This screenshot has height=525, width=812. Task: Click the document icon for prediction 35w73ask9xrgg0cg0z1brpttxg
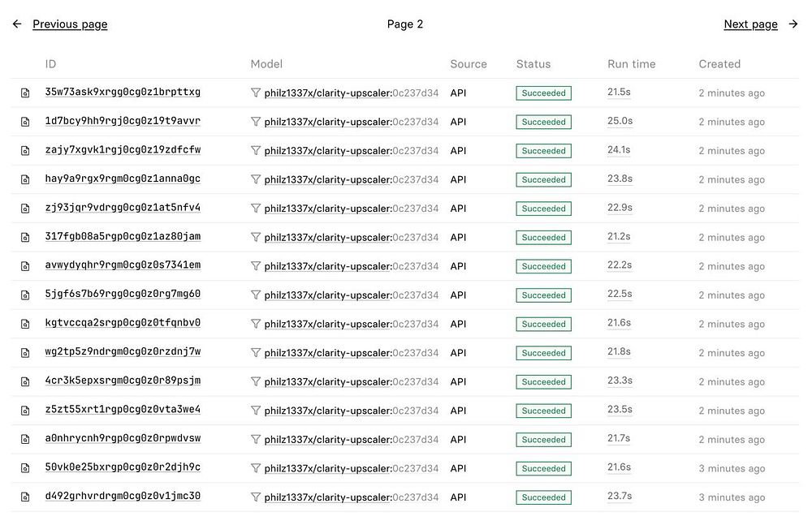click(25, 93)
